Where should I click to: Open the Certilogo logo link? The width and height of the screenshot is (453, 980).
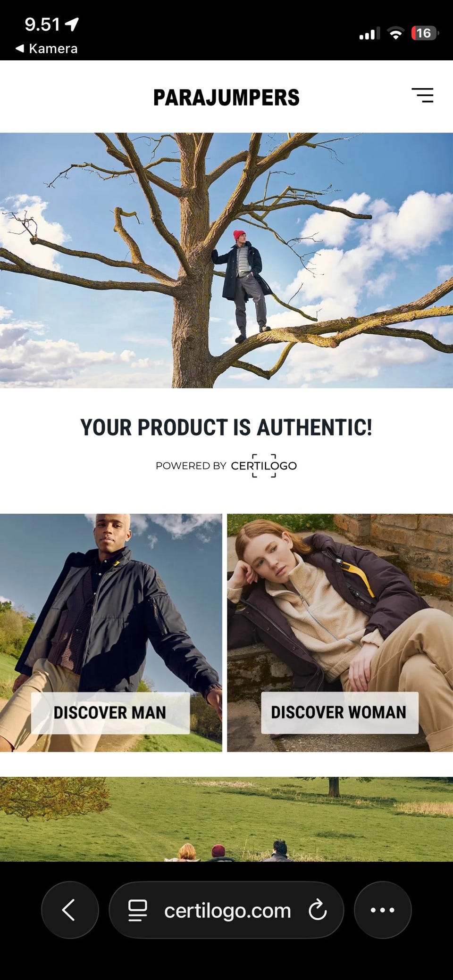(264, 466)
